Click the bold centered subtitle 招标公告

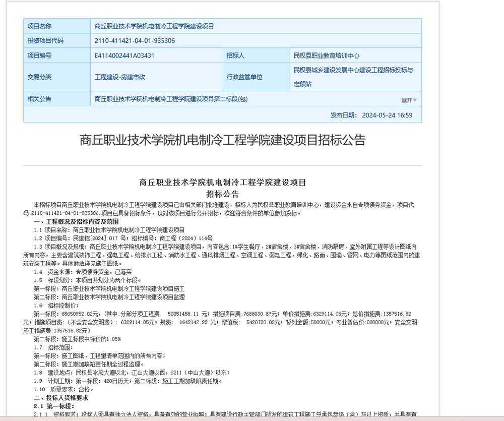click(222, 194)
